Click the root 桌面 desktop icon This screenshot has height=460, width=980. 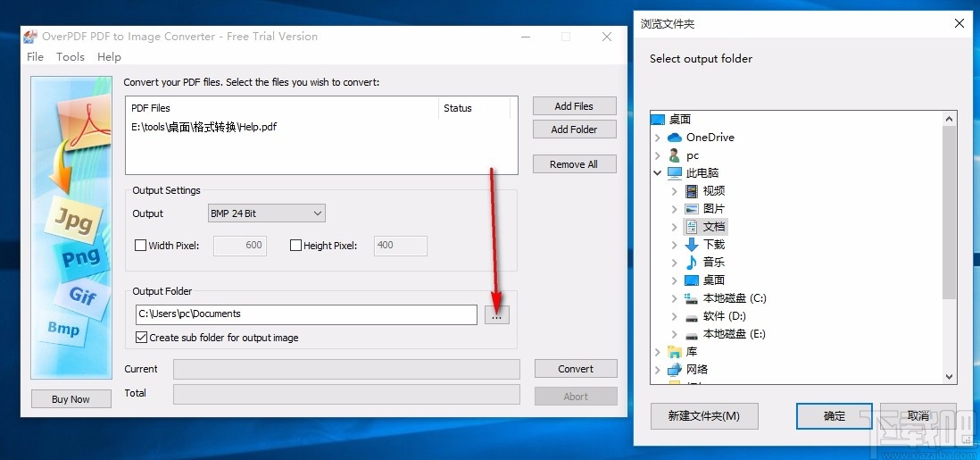click(x=658, y=120)
